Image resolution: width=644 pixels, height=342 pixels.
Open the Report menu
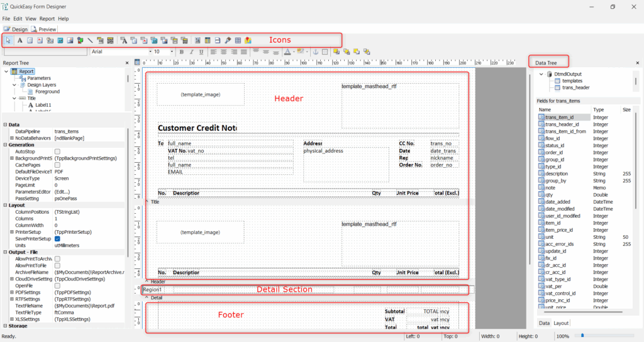pyautogui.click(x=47, y=19)
